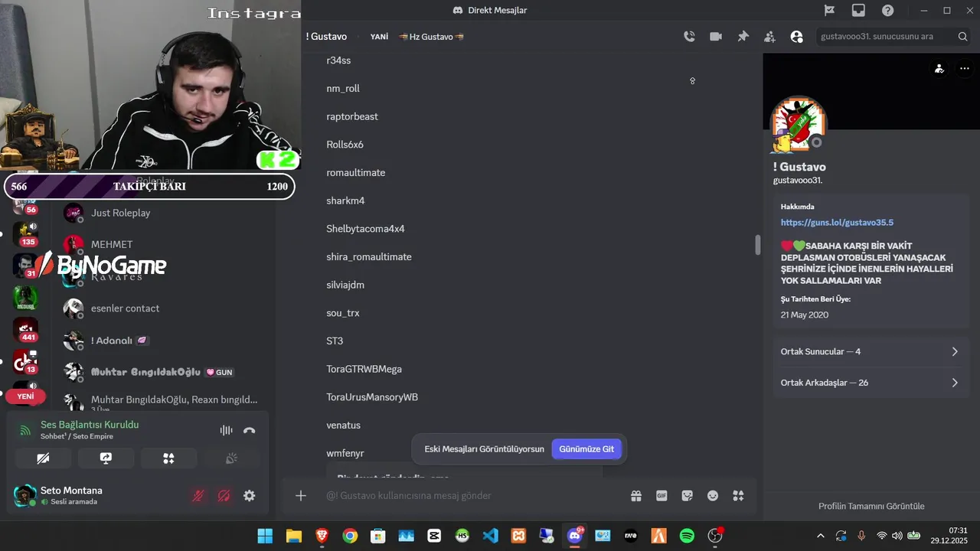Click the Günümüze Git button
This screenshot has height=551, width=980.
pyautogui.click(x=586, y=448)
